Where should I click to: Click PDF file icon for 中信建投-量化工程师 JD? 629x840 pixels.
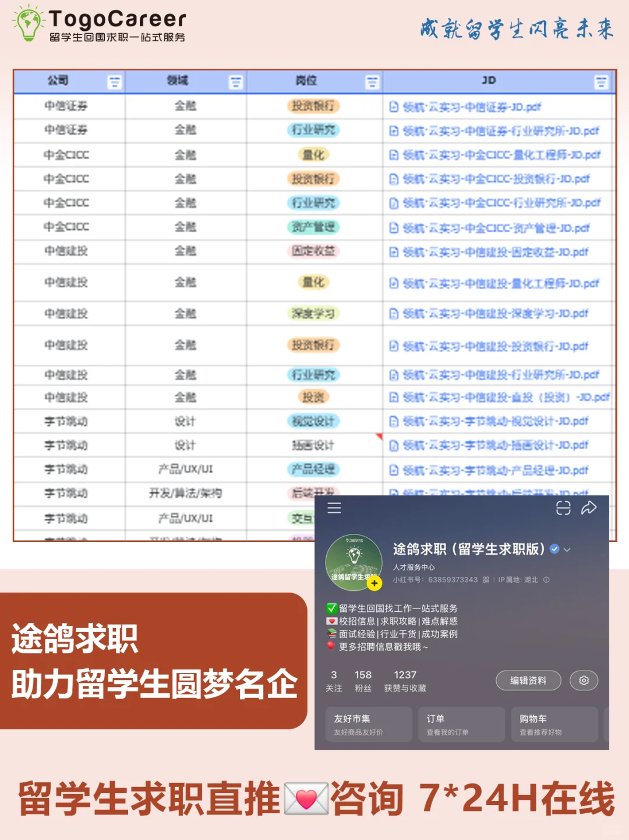click(394, 283)
